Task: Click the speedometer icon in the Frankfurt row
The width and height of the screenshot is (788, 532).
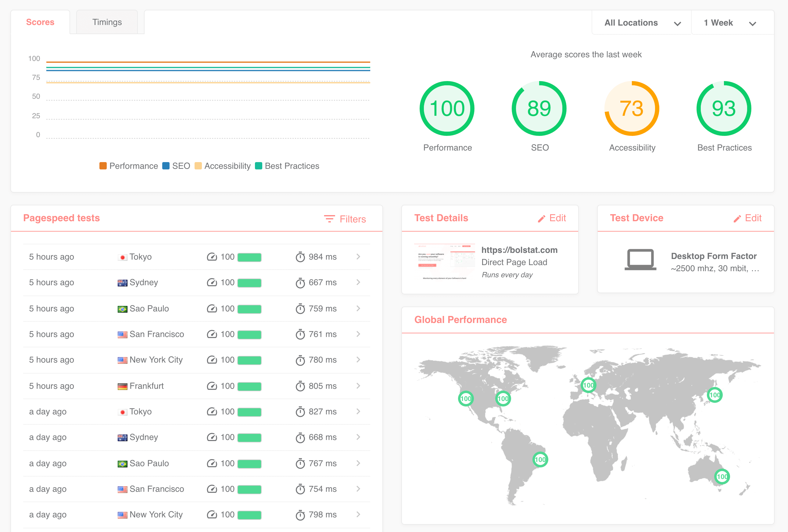Action: point(212,386)
